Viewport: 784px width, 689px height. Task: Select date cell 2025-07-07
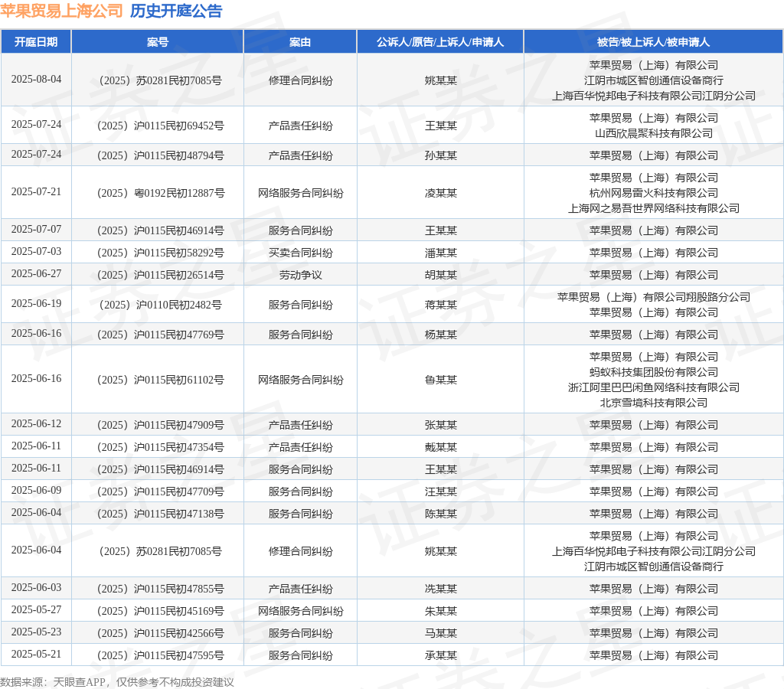36,230
